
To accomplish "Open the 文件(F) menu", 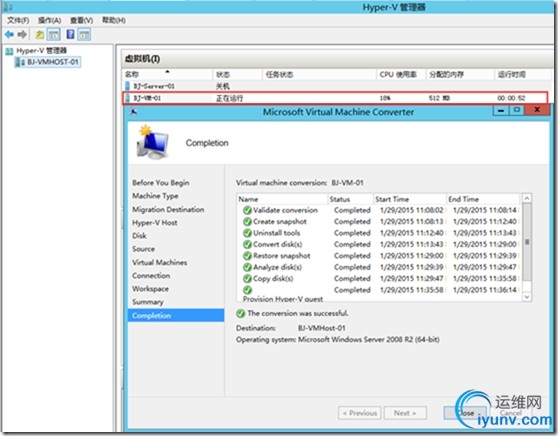I will [18, 20].
